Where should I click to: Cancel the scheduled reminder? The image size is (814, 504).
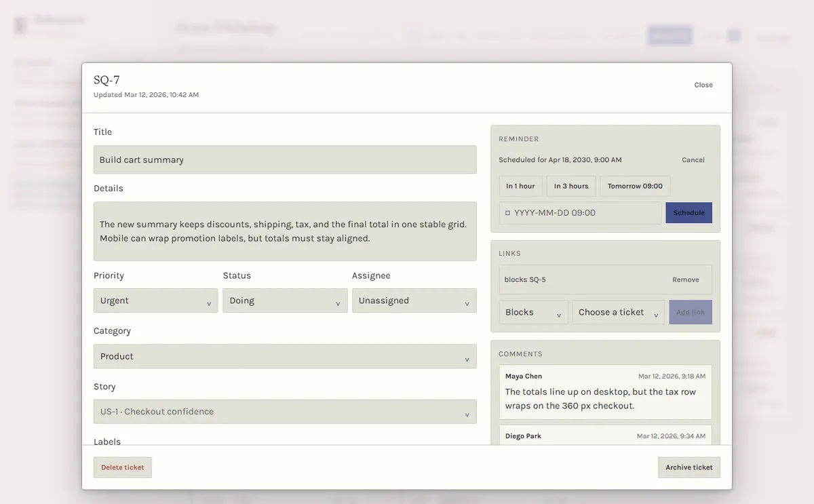tap(693, 160)
